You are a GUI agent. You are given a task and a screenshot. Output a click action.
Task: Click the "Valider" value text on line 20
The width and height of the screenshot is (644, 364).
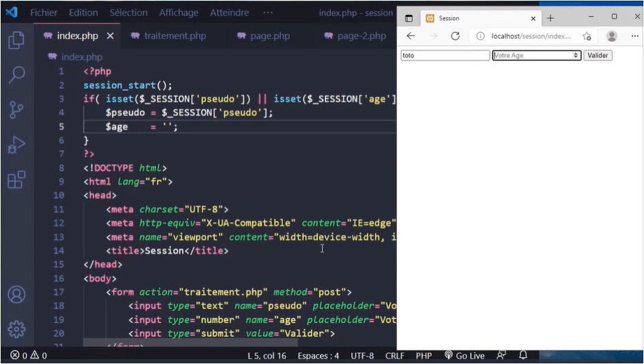pyautogui.click(x=307, y=333)
